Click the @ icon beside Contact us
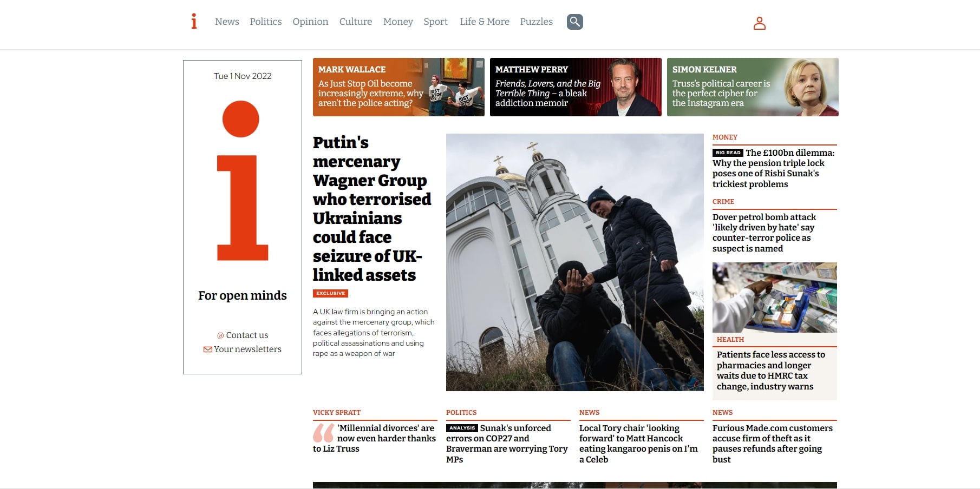 click(x=220, y=335)
